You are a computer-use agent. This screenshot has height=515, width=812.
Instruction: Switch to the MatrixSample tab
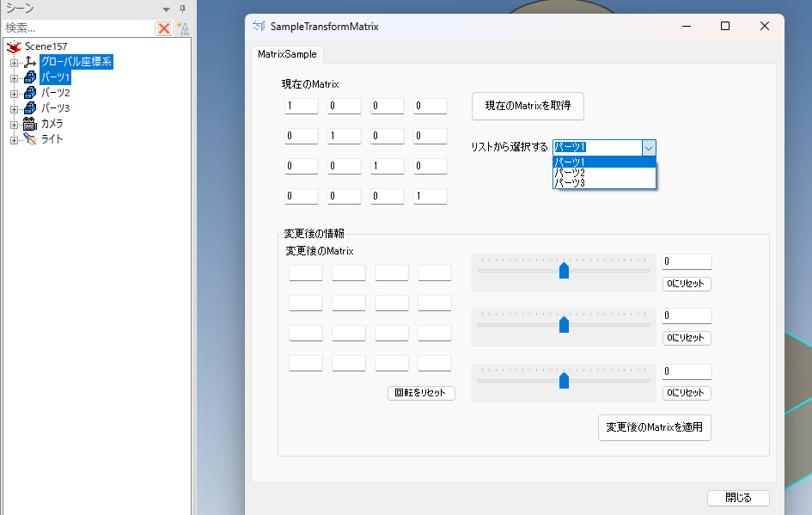[287, 54]
